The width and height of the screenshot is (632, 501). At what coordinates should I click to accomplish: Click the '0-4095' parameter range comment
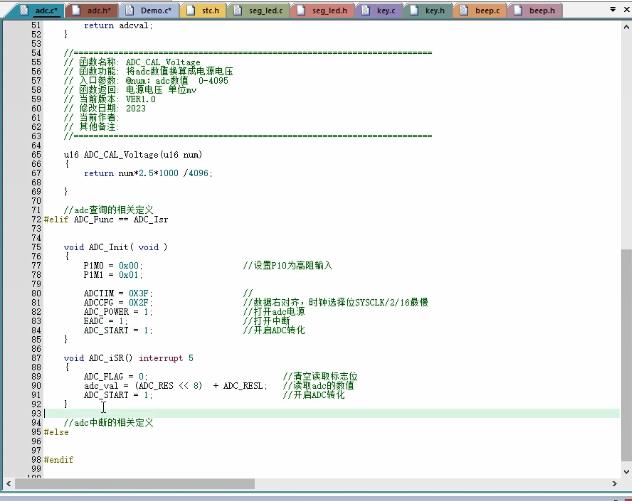213,81
